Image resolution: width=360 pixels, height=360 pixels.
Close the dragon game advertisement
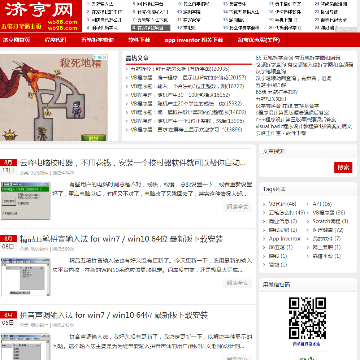coord(104,57)
